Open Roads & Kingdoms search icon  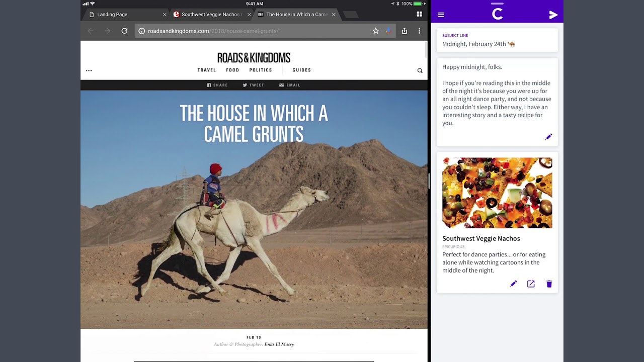pyautogui.click(x=420, y=70)
